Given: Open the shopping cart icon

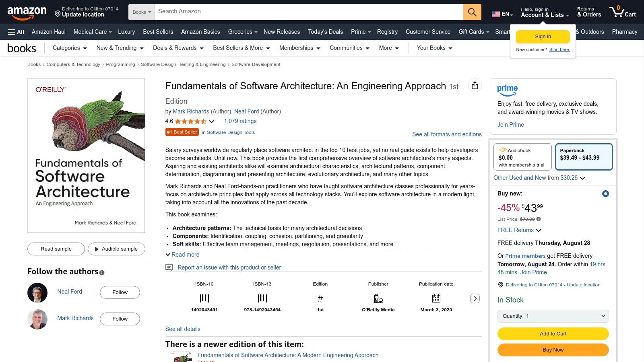Looking at the screenshot, I should (622, 12).
